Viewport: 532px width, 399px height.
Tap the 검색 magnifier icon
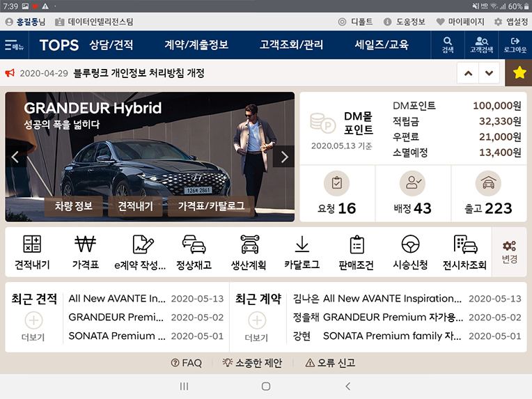coord(448,45)
